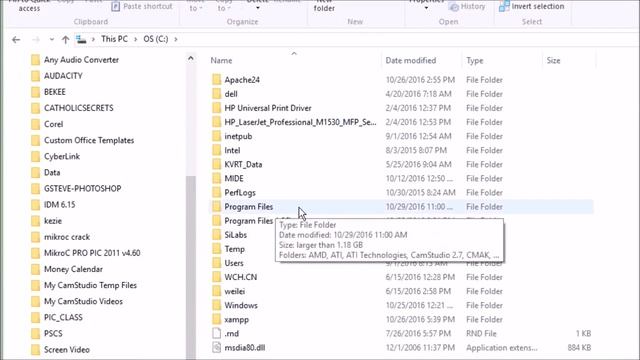Select Users folder icon
The width and height of the screenshot is (640, 360).
217,263
